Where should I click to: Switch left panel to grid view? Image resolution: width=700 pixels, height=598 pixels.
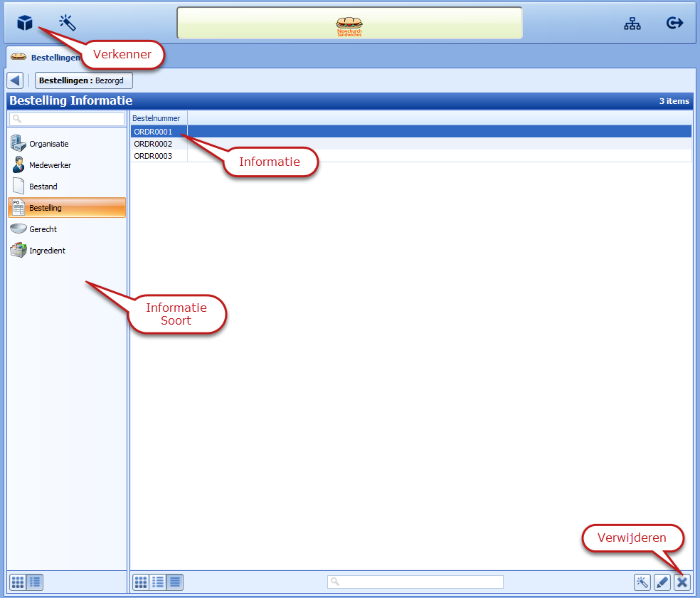pos(18,582)
